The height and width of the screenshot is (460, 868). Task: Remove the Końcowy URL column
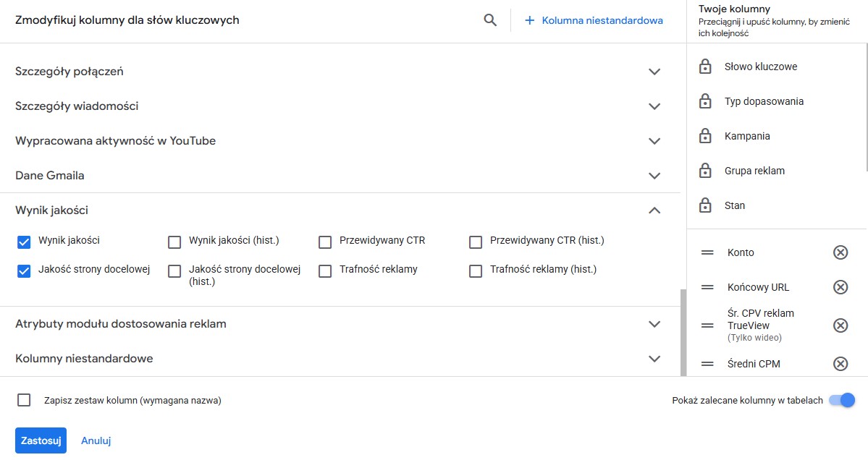click(840, 288)
